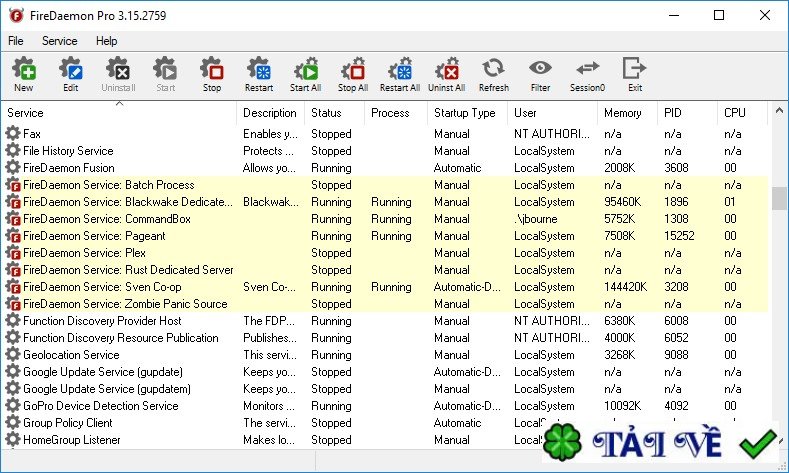Select the File History Service row
The image size is (789, 473).
tap(385, 150)
